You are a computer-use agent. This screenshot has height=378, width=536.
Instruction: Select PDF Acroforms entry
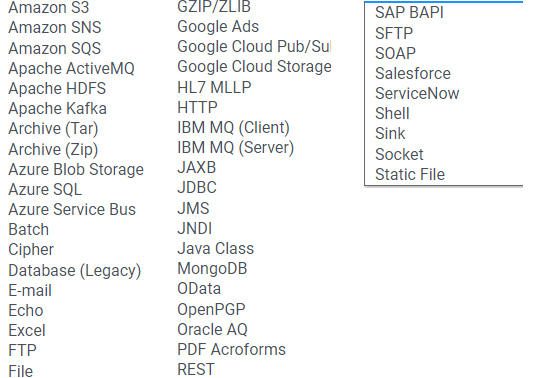[231, 350]
